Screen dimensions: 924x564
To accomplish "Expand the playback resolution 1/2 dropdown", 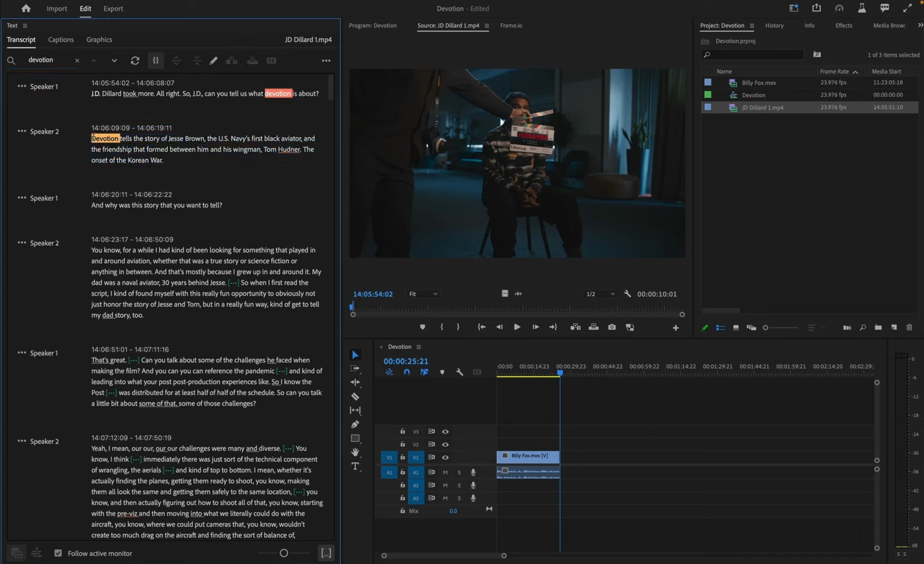I will pos(598,294).
